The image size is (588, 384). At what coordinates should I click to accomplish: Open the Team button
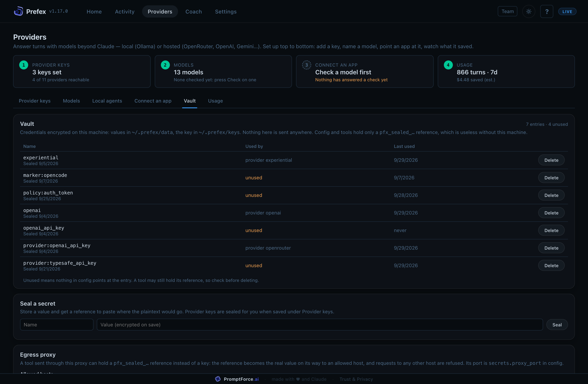[508, 11]
